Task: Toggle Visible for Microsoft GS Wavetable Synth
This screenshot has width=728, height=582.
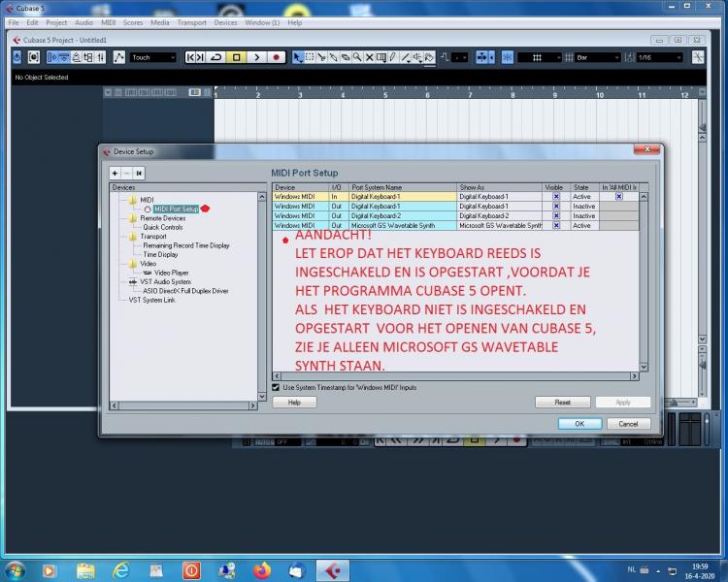Action: (556, 226)
